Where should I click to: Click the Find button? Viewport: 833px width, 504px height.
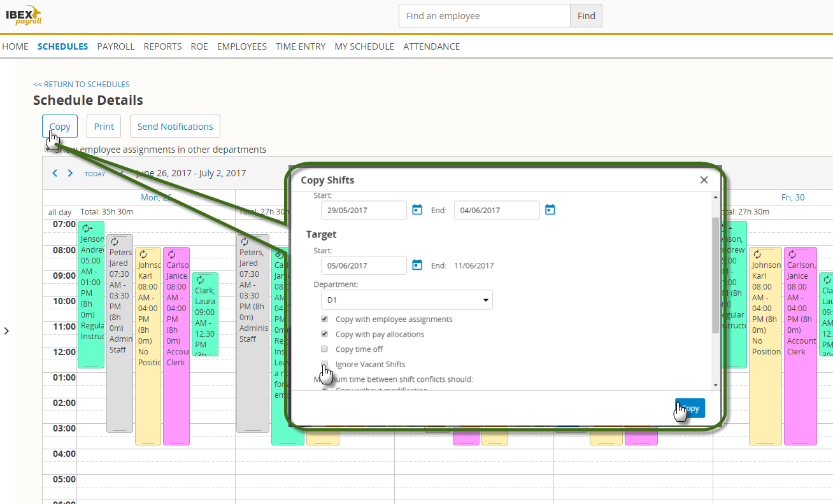pos(587,16)
